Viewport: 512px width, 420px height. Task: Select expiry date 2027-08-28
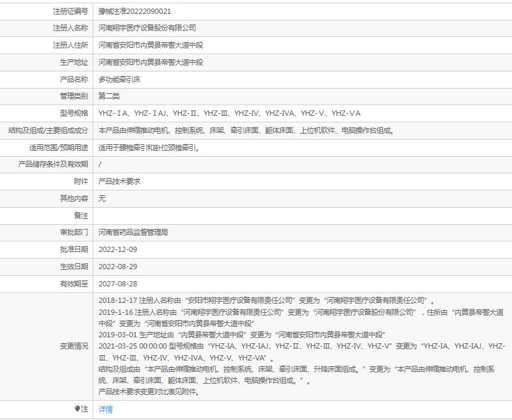[118, 284]
